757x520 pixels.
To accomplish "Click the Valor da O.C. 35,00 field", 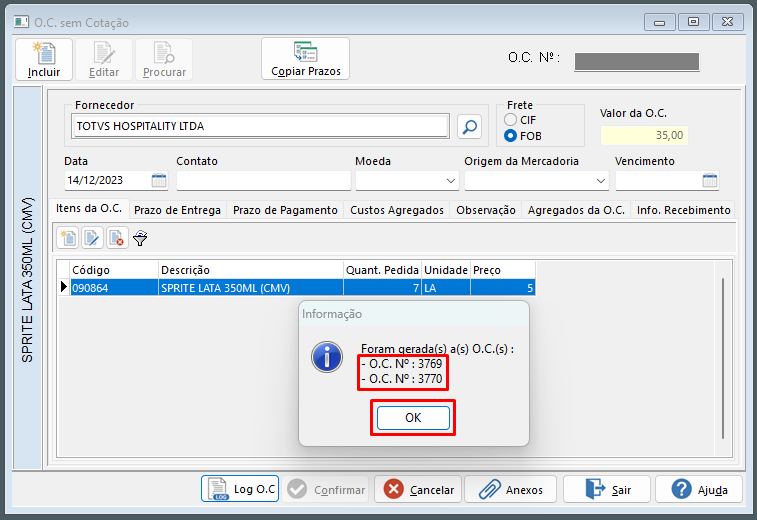I will tap(644, 135).
